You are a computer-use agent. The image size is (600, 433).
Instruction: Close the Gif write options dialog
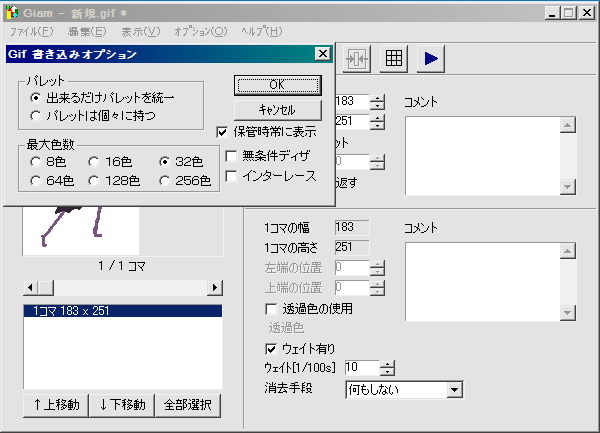322,54
